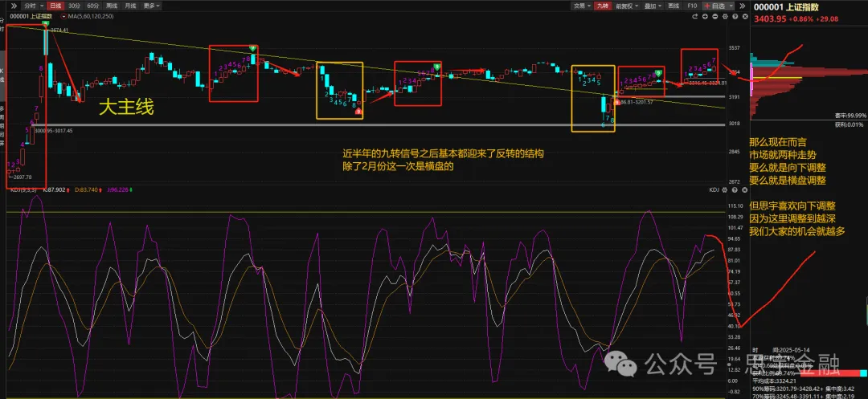This screenshot has width=868, height=399.
Task: Open the 交易 trading dropdown
Action: 583,6
